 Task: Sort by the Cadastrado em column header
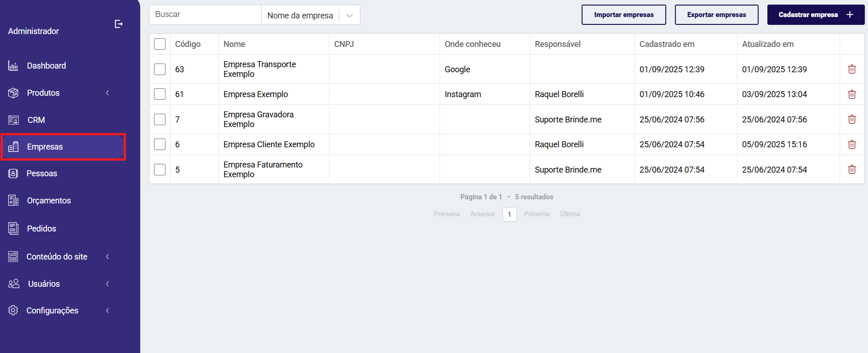pyautogui.click(x=667, y=44)
